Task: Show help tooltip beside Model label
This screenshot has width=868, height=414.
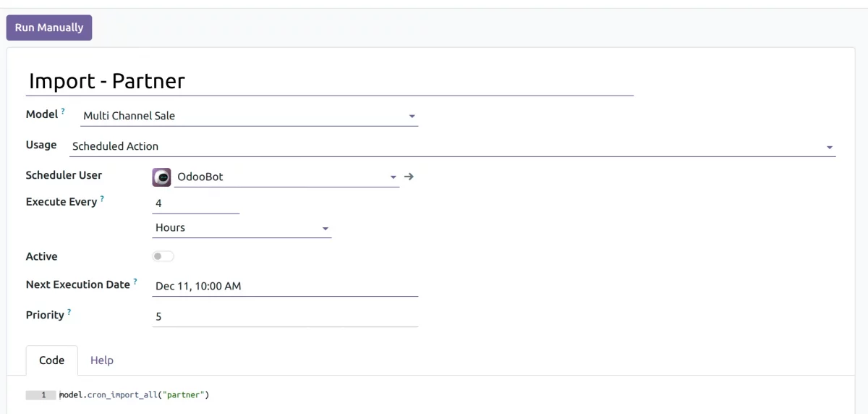Action: (63, 111)
